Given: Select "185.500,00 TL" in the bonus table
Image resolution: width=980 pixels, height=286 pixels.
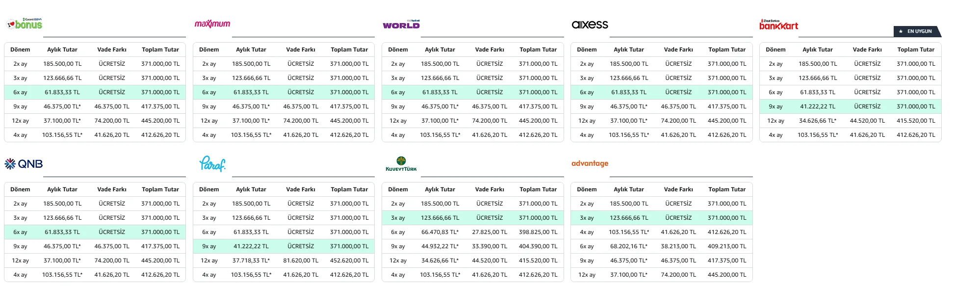Looking at the screenshot, I should (x=62, y=64).
